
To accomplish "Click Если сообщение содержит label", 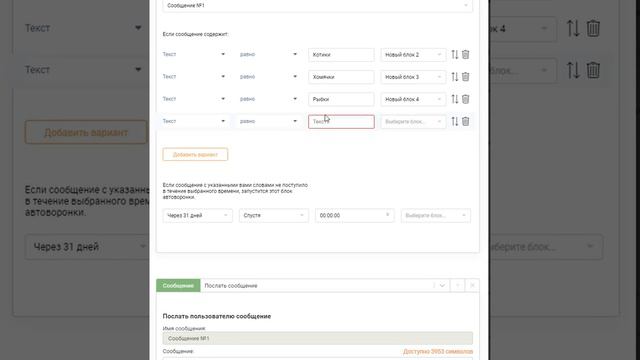I will [x=196, y=34].
